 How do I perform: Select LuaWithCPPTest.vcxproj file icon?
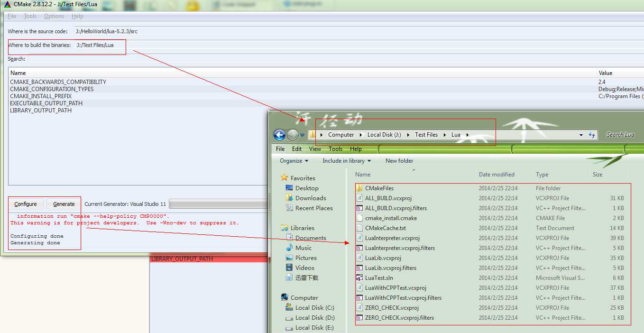(x=359, y=288)
